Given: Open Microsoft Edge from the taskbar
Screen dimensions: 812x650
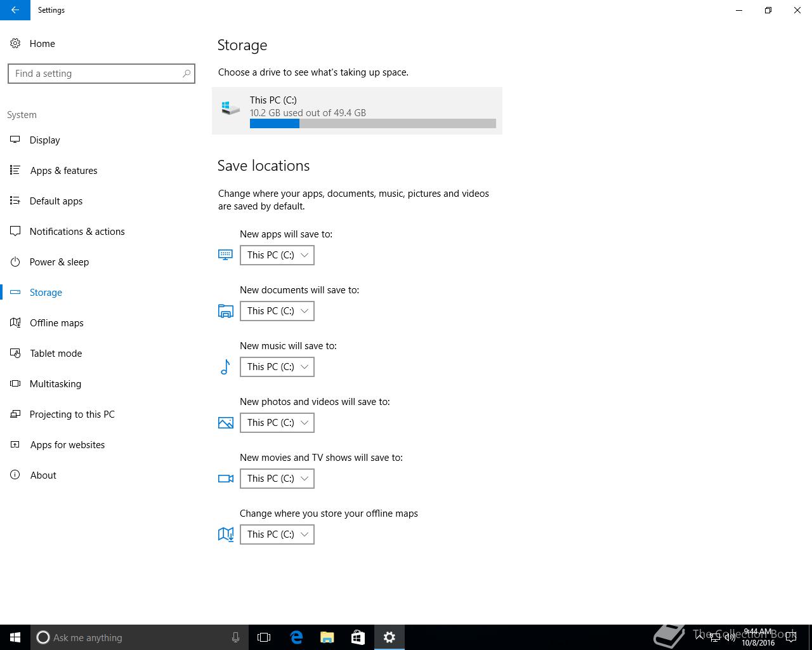Looking at the screenshot, I should coord(296,637).
